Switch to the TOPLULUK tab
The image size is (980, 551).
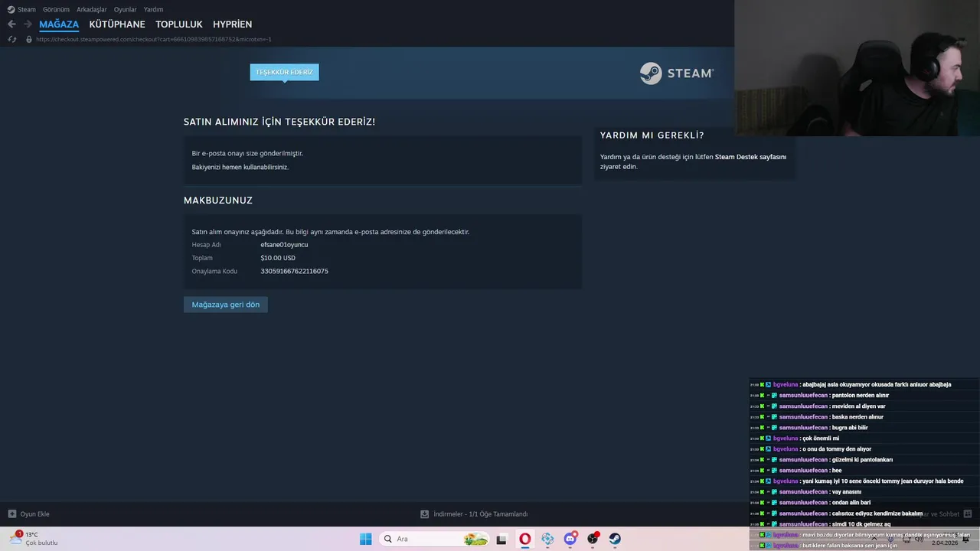[x=179, y=24]
